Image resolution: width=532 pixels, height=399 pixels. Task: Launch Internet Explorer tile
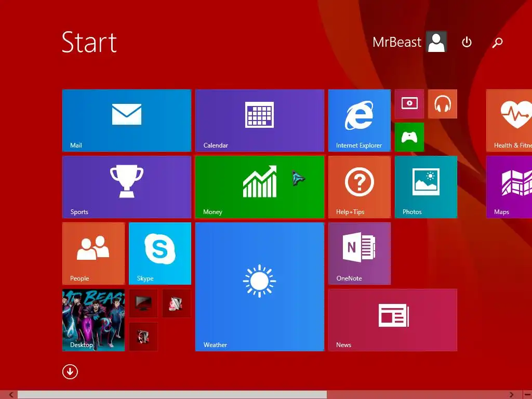[x=360, y=121]
